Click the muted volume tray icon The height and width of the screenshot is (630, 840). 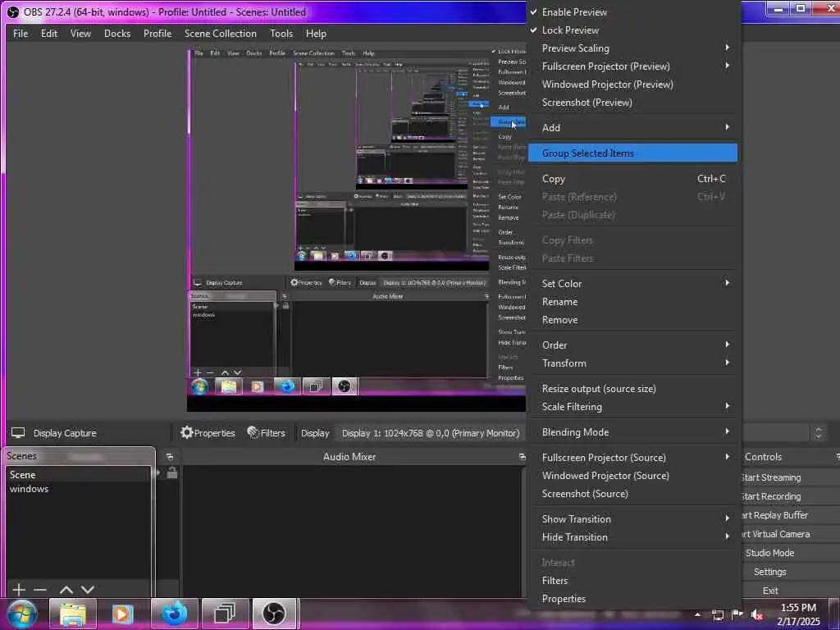(757, 615)
